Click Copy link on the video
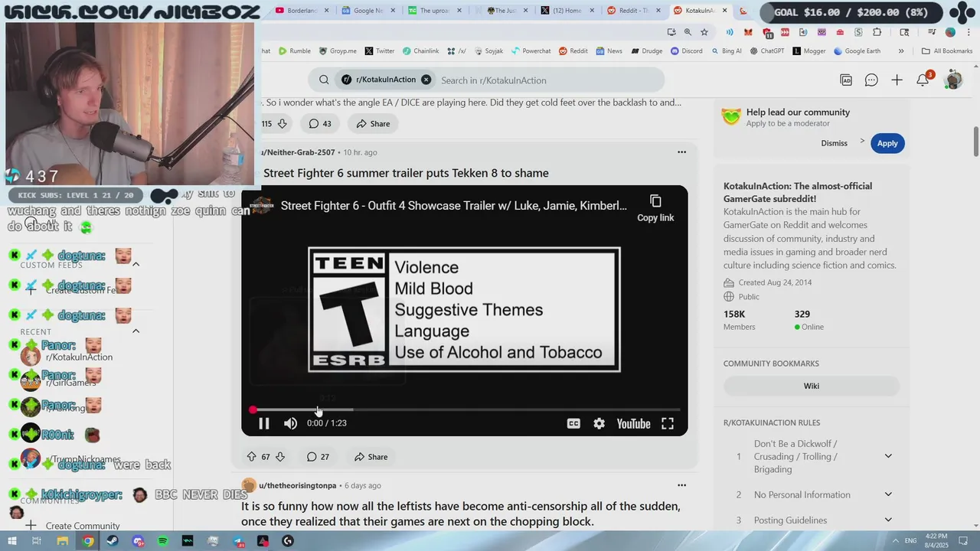The width and height of the screenshot is (980, 551). click(655, 207)
